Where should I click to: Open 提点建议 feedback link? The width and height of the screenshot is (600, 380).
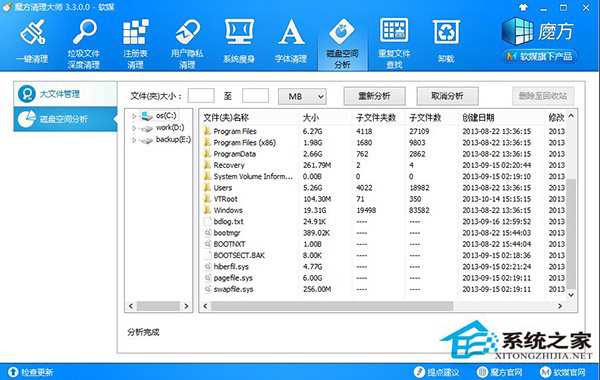click(x=436, y=372)
